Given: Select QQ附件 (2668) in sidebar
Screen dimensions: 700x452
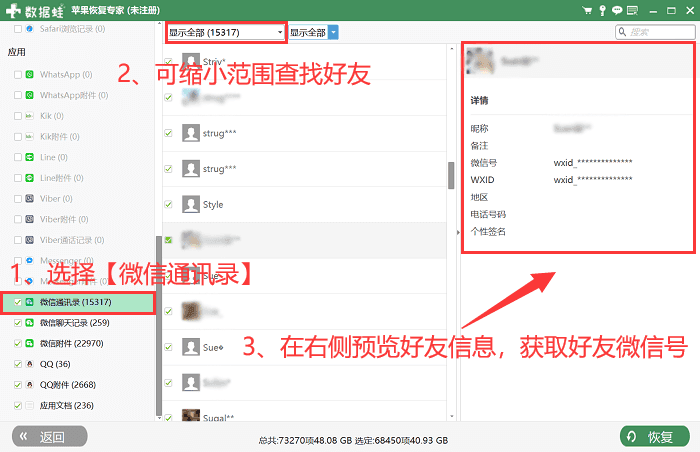Looking at the screenshot, I should pos(68,385).
